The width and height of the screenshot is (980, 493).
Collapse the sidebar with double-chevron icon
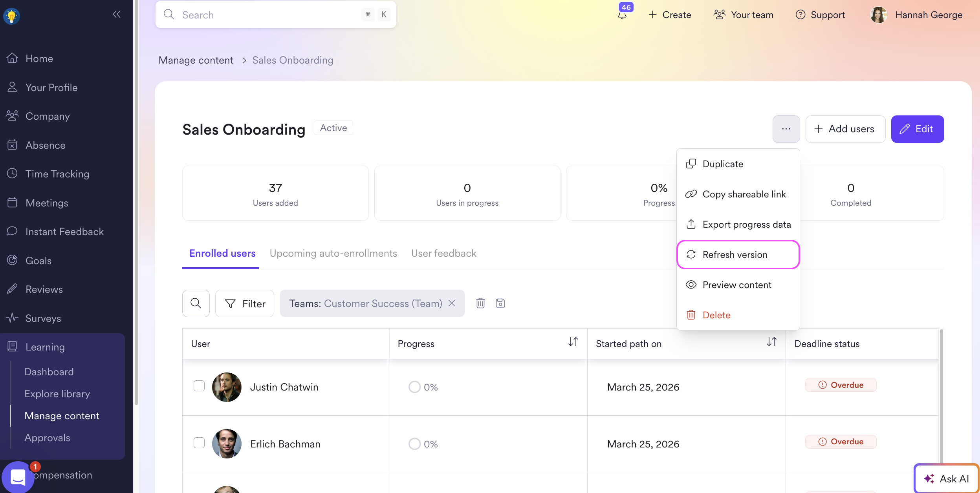(x=116, y=15)
